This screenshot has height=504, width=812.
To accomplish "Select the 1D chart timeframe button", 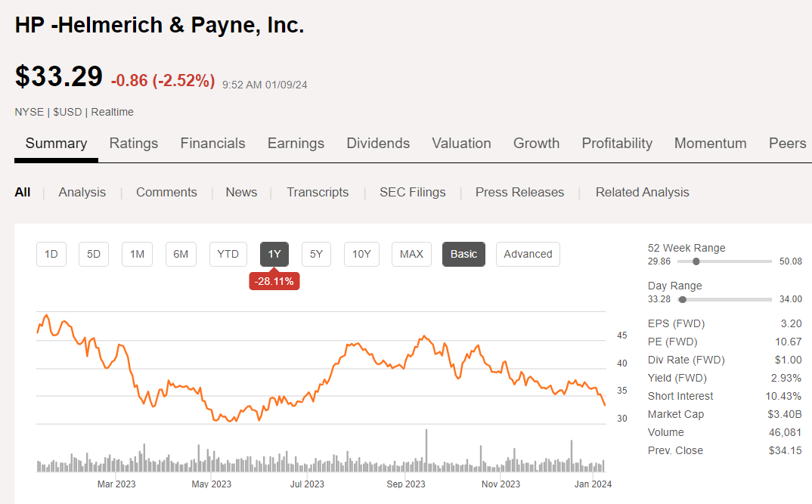I will 51,254.
